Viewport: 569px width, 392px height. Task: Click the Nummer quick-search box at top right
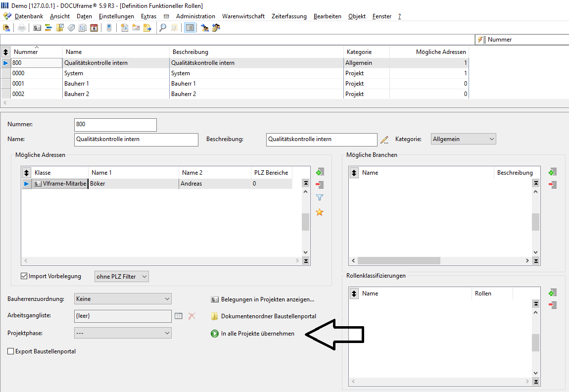coord(522,40)
